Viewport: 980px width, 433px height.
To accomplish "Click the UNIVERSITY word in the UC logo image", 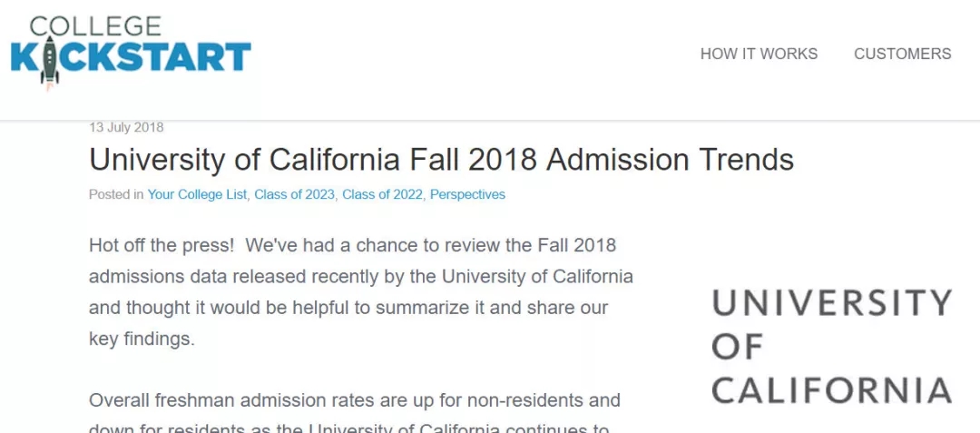I will tap(832, 303).
